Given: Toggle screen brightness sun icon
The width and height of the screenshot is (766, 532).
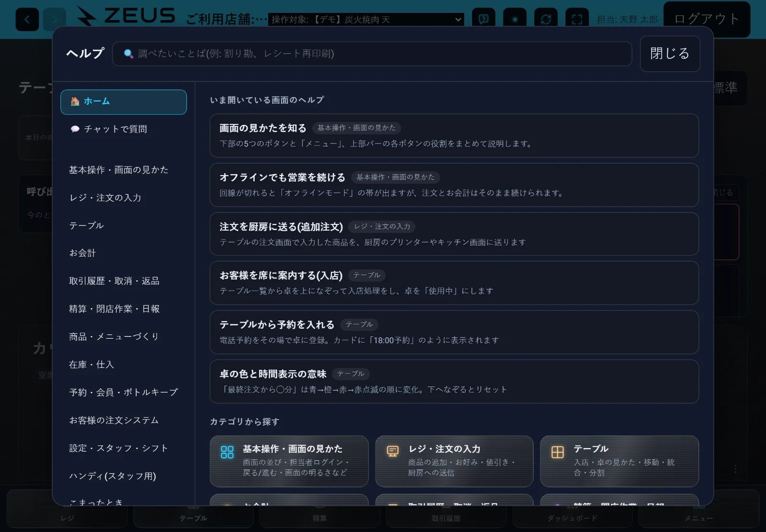Looking at the screenshot, I should point(515,20).
